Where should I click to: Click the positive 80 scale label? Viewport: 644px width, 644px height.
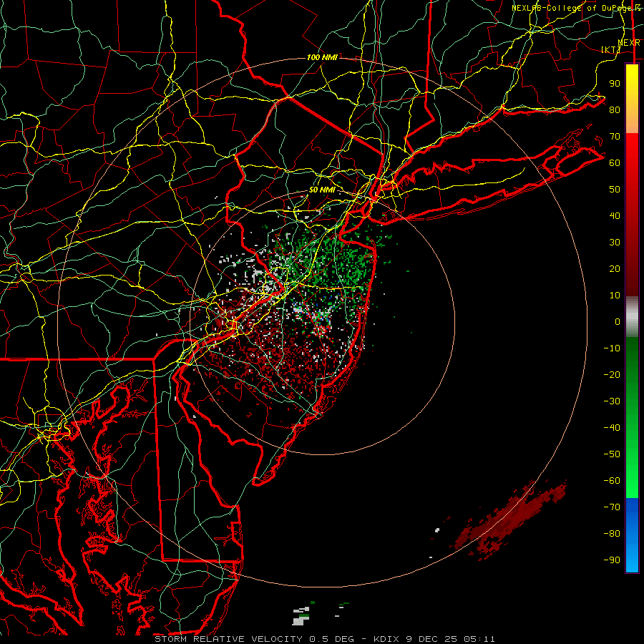point(615,109)
